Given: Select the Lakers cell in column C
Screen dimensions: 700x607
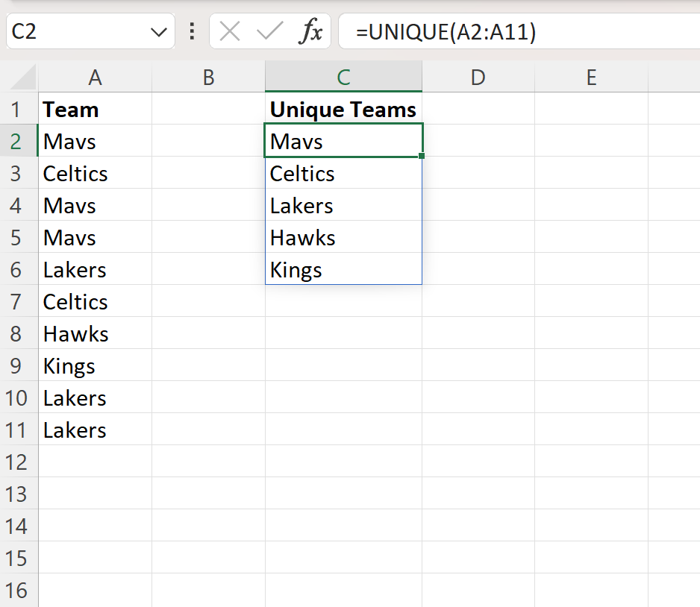Looking at the screenshot, I should [x=343, y=206].
